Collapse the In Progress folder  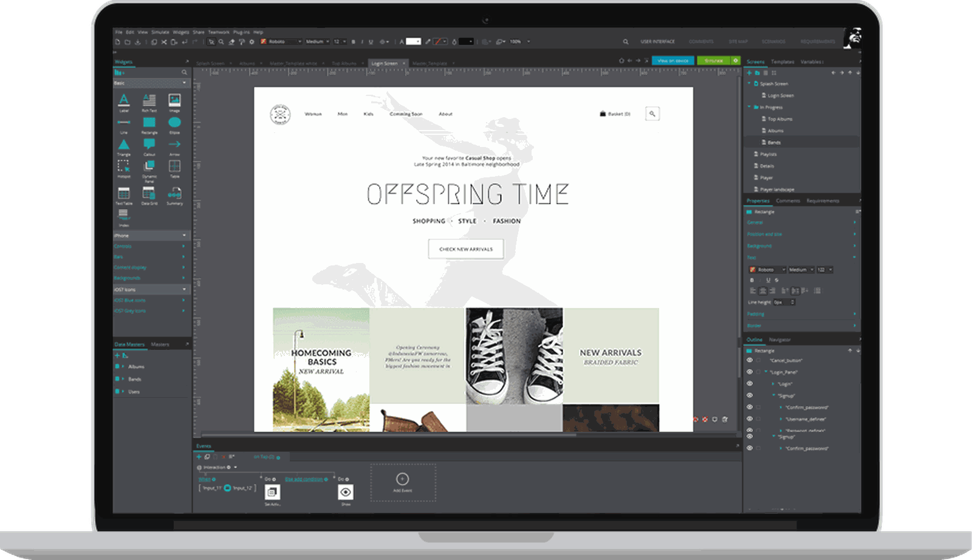(749, 107)
